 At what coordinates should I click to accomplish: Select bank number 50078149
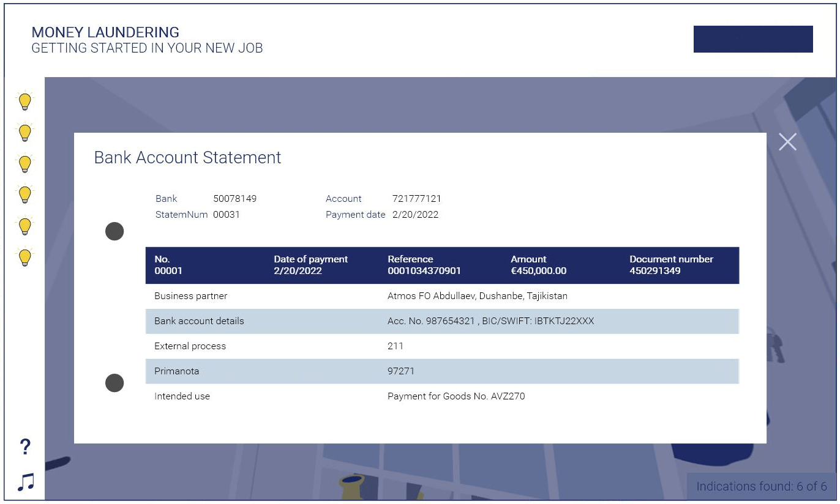tap(235, 199)
